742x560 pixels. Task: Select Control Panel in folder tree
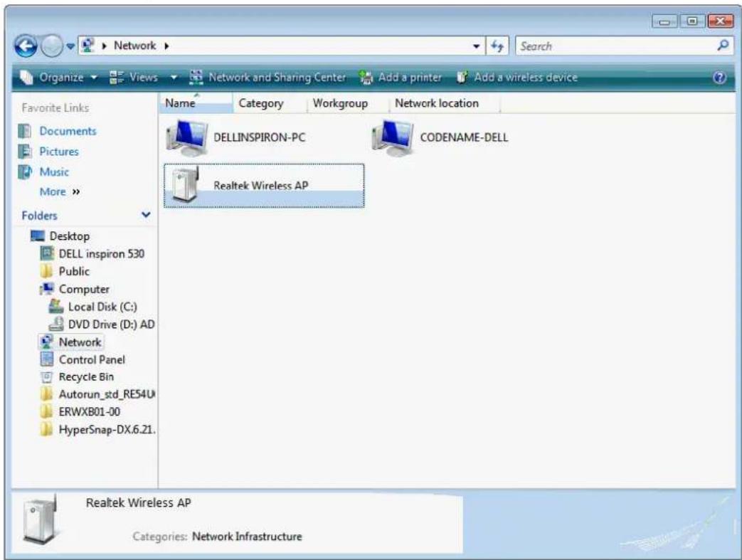point(92,360)
